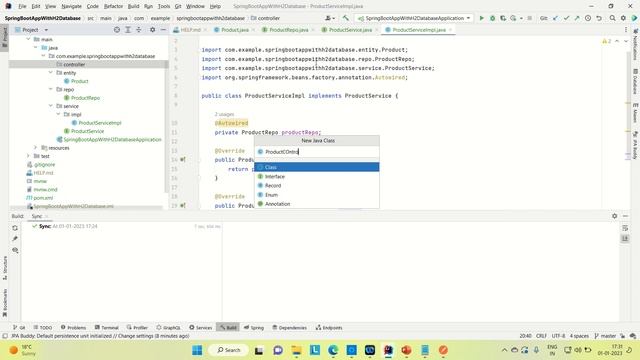Viewport: 640px width, 360px height.
Task: Open IntelliJ IDEA taskbar icon
Action: point(388,350)
